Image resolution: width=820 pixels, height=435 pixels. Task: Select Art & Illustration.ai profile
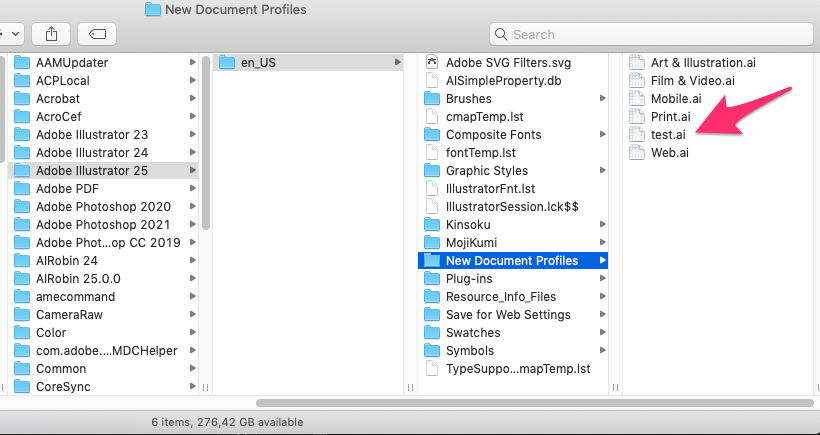(702, 63)
